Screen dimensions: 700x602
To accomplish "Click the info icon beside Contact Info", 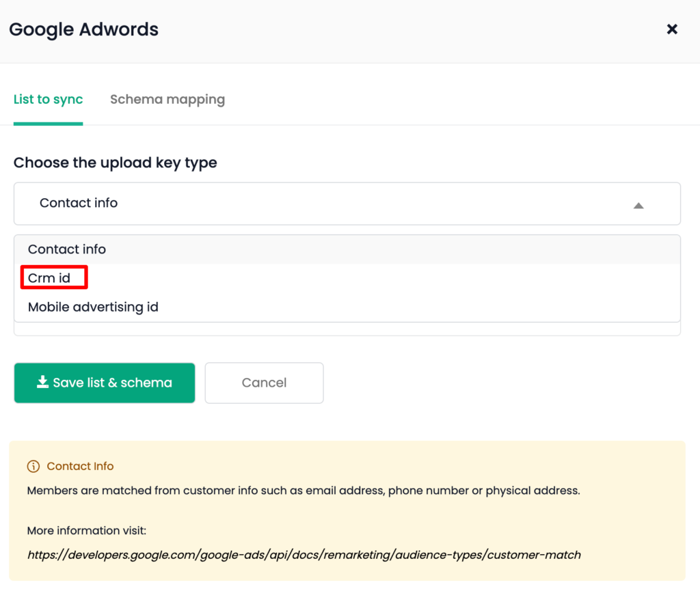I will click(33, 466).
